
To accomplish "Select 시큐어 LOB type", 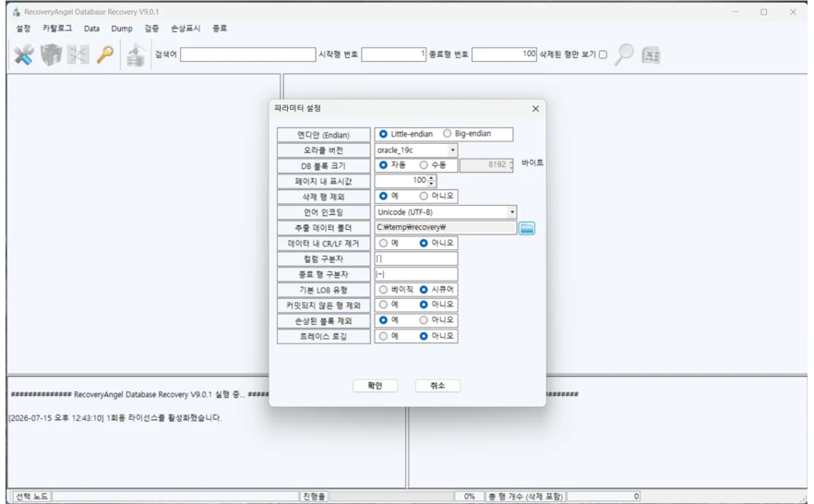I will pos(424,290).
